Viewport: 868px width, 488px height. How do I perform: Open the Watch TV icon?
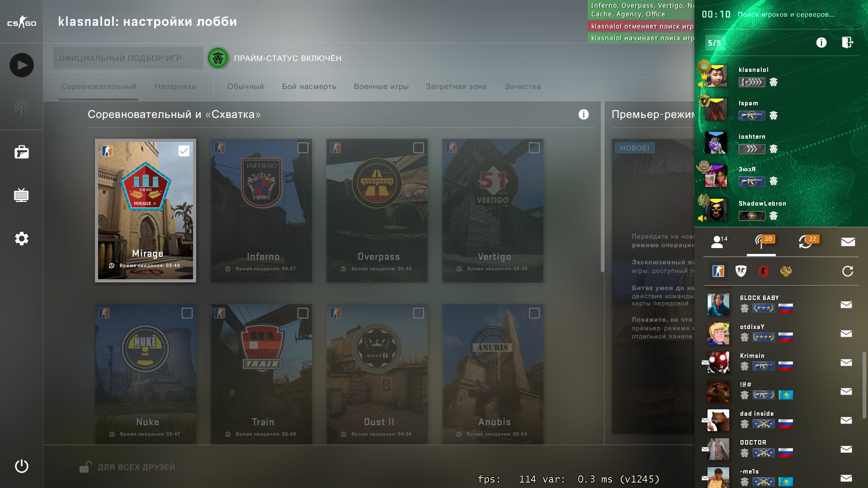pyautogui.click(x=22, y=195)
